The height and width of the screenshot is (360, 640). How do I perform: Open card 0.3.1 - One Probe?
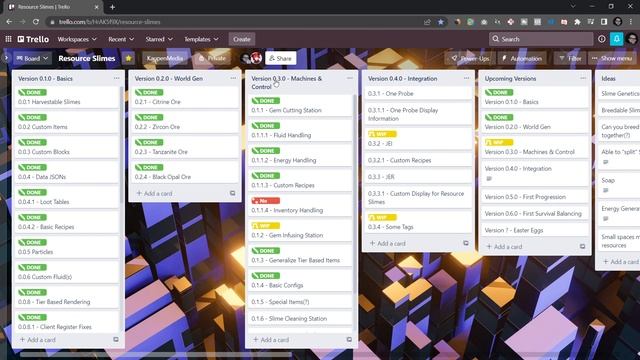tap(417, 93)
